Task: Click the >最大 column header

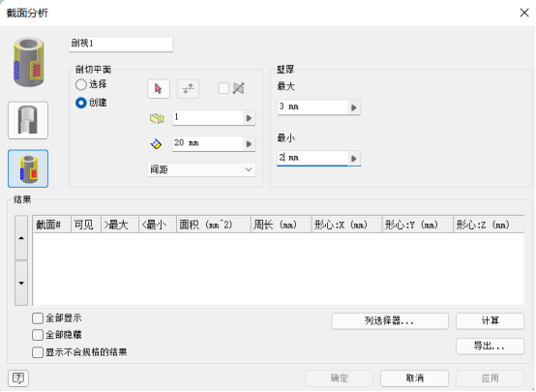Action: 120,225
